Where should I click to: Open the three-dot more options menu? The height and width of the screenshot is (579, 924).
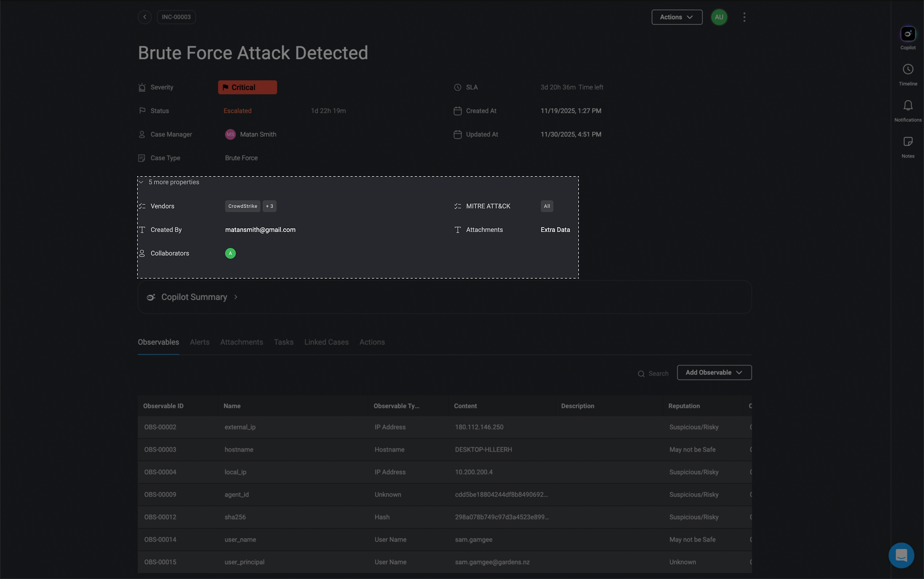[x=744, y=17]
